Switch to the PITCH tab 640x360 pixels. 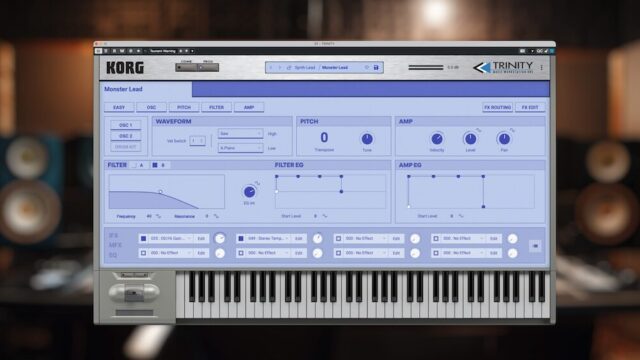(x=184, y=107)
